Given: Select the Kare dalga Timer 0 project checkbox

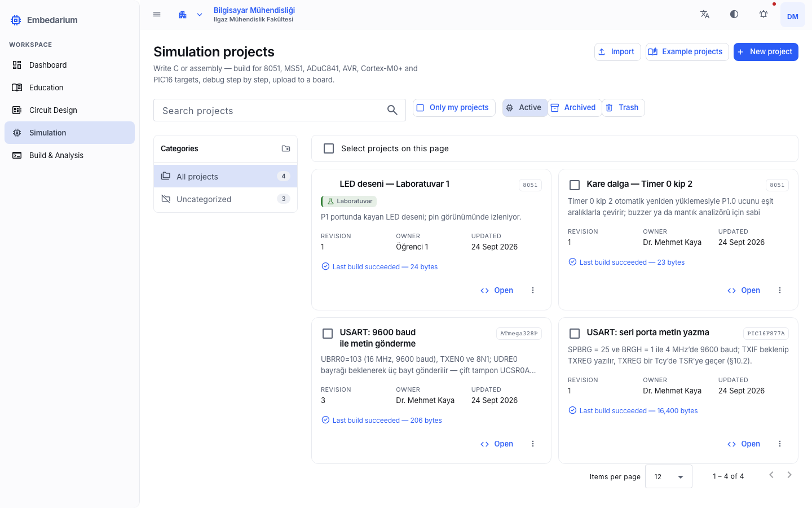Looking at the screenshot, I should [x=575, y=185].
